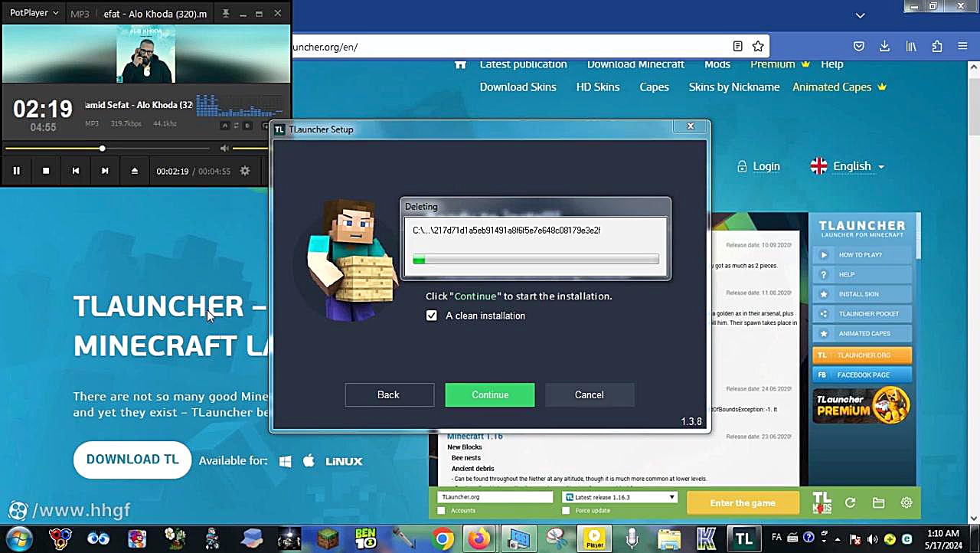This screenshot has width=980, height=553.
Task: Click the deleting progress bar
Action: pyautogui.click(x=536, y=260)
